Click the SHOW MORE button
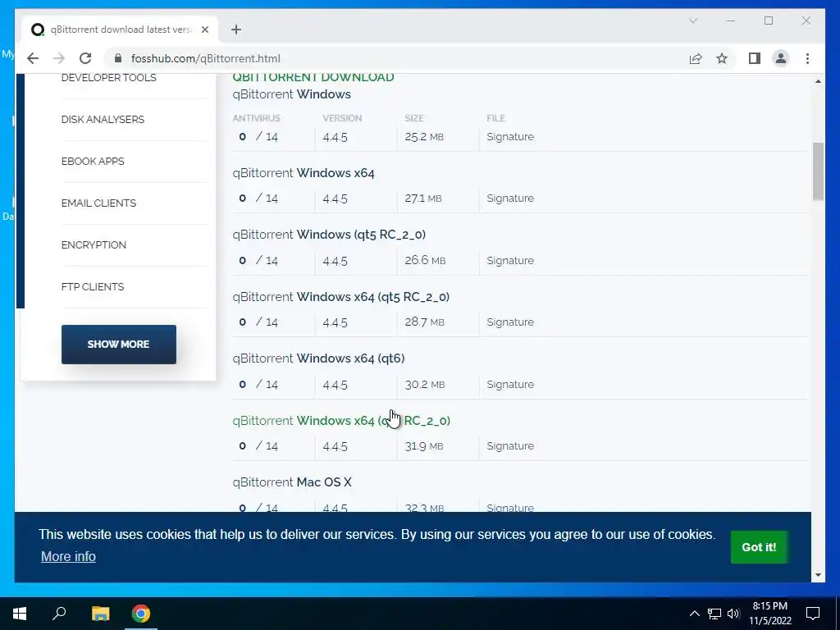The height and width of the screenshot is (630, 840). pyautogui.click(x=118, y=345)
